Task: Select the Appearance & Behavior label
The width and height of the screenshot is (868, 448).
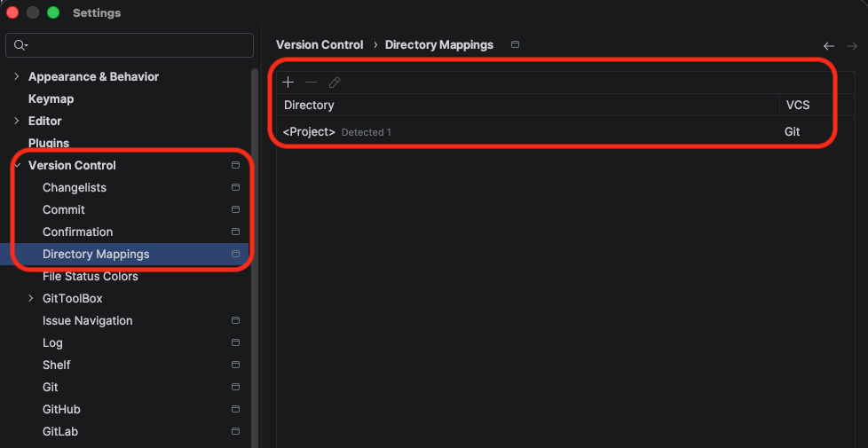Action: pyautogui.click(x=93, y=77)
